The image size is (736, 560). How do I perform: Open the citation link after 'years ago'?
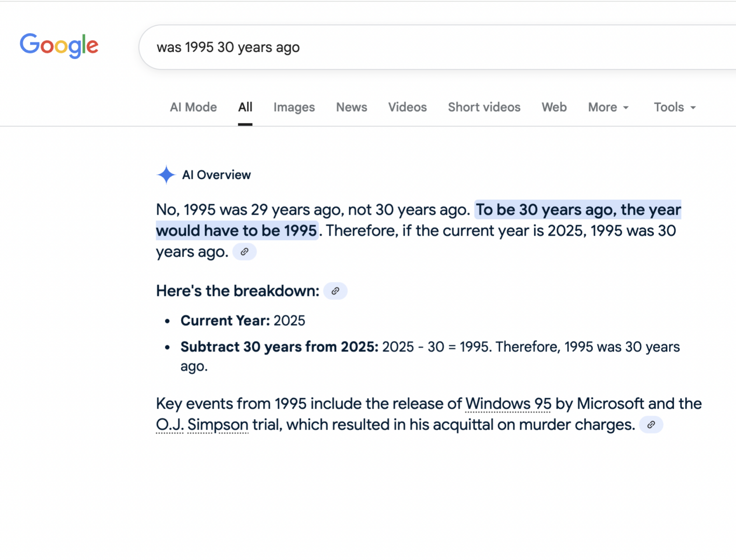click(244, 252)
